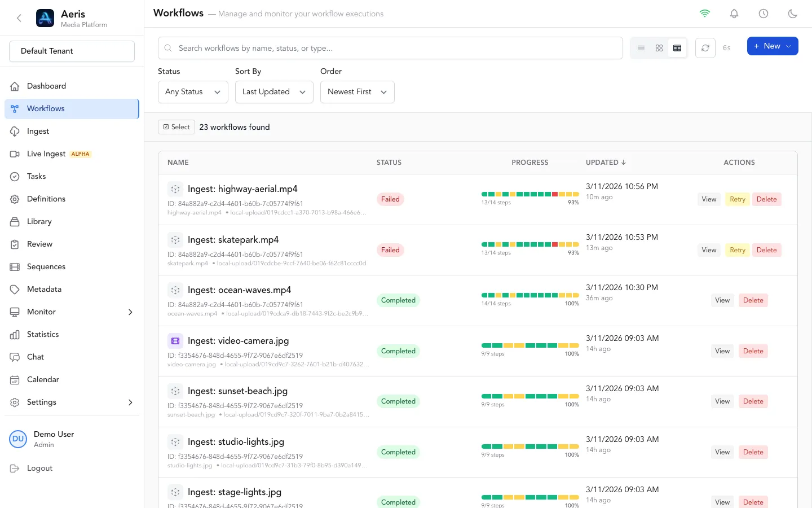812x508 pixels.
Task: Open the notifications bell
Action: [734, 14]
